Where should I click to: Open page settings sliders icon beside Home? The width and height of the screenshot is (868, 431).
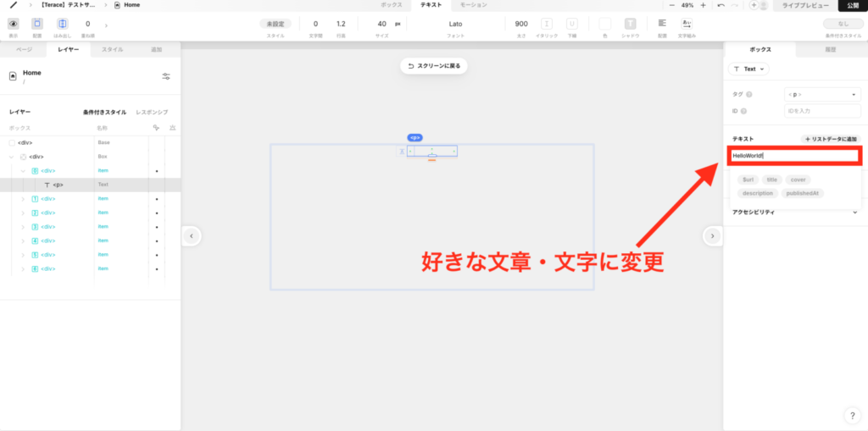[166, 76]
